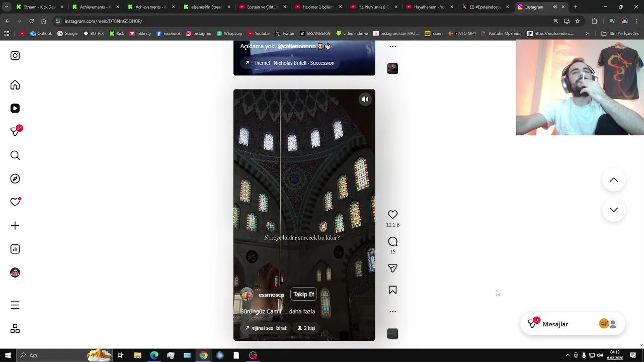644x362 pixels.
Task: Open Exxen bookmark
Action: pos(434,34)
